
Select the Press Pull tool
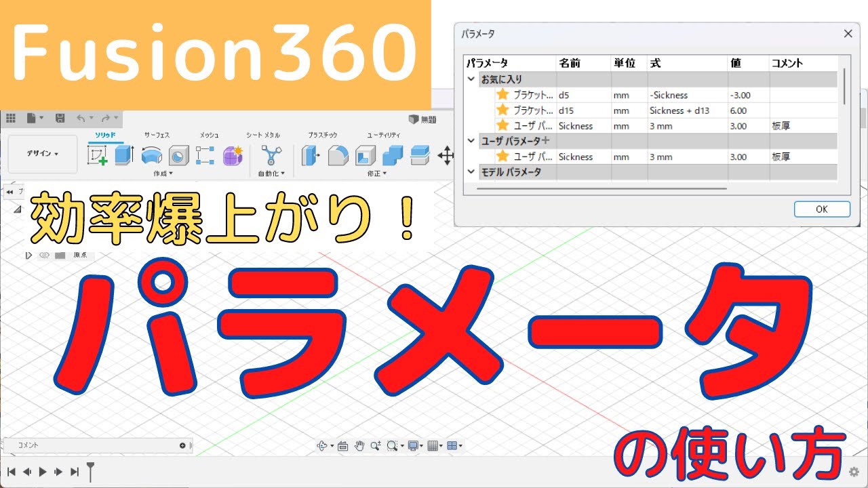point(311,156)
